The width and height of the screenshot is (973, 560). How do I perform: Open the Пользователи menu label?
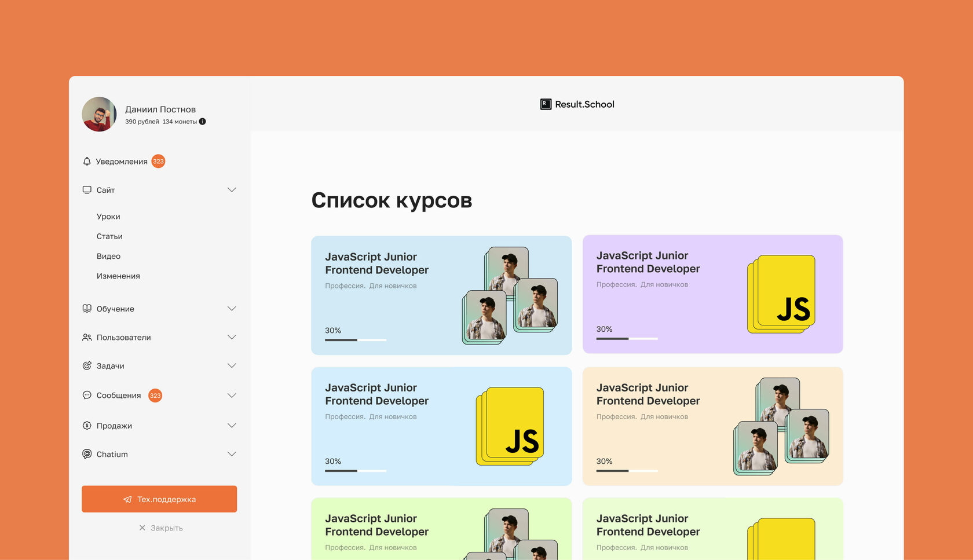click(x=123, y=338)
